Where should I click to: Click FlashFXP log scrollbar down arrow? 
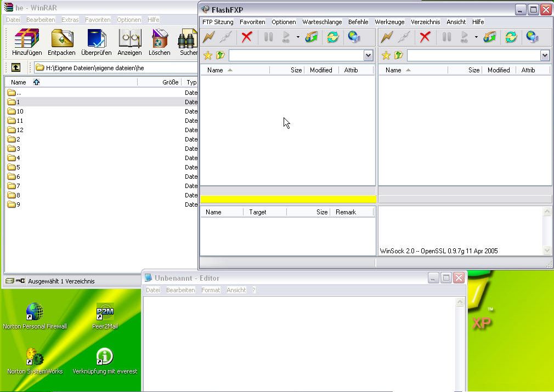tap(547, 251)
